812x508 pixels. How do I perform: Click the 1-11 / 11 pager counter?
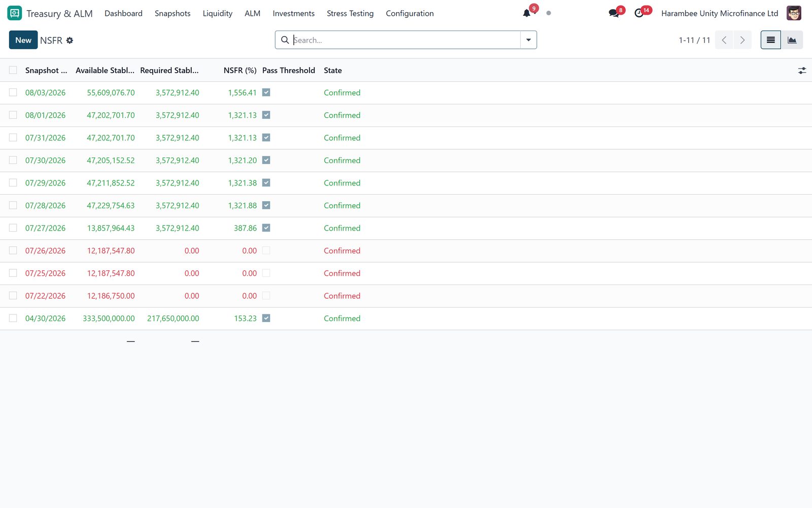(x=694, y=40)
